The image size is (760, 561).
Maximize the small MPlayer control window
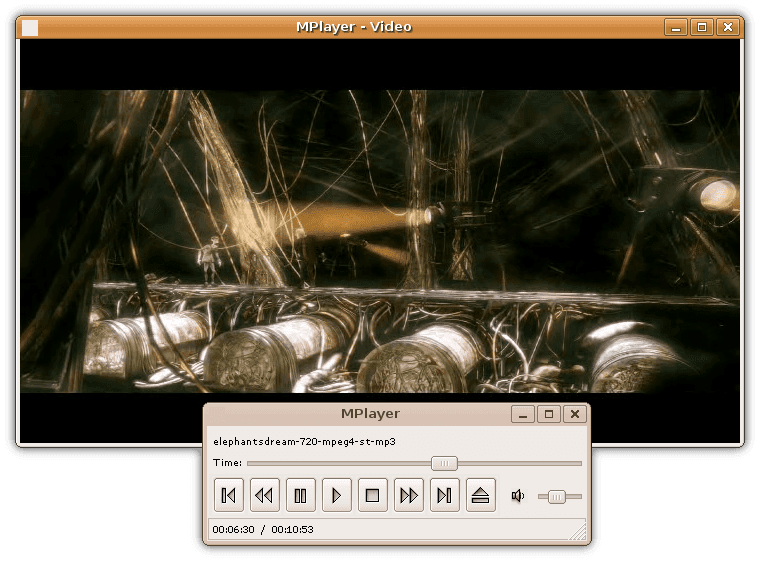549,415
